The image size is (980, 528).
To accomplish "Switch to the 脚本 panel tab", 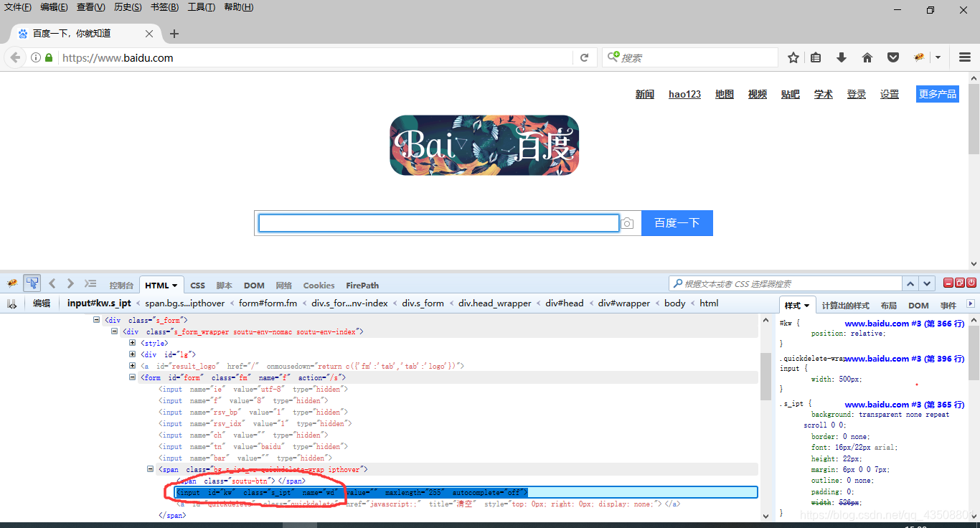I will 225,286.
